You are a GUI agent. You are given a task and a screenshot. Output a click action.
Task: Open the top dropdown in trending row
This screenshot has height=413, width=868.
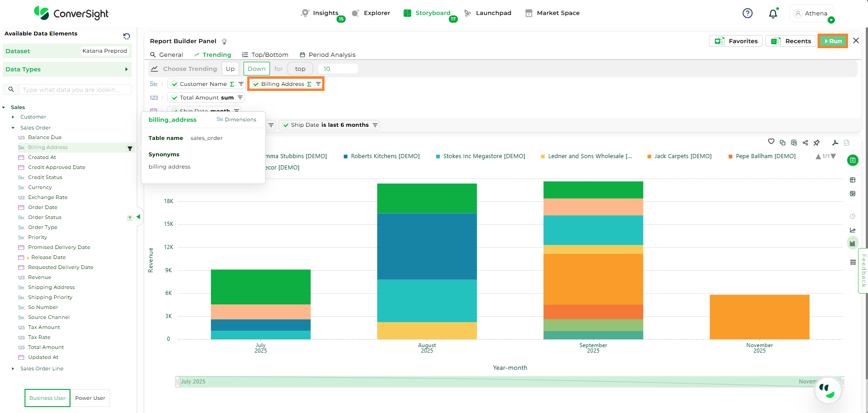pos(300,69)
